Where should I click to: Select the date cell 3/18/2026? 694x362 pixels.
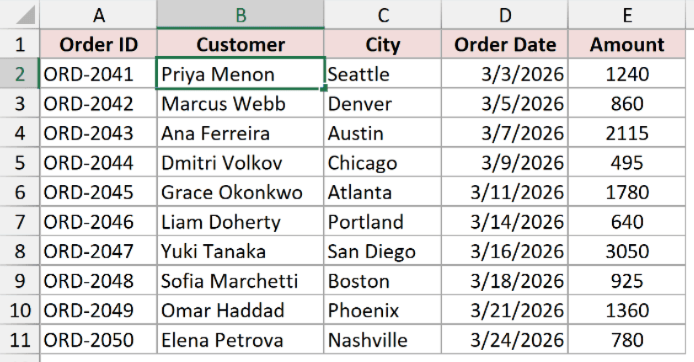505,281
